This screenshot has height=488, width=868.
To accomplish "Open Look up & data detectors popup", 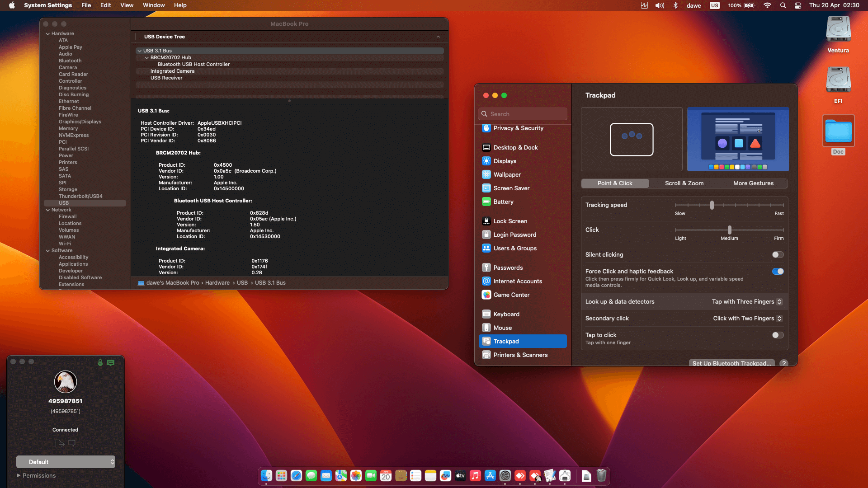I will [747, 302].
